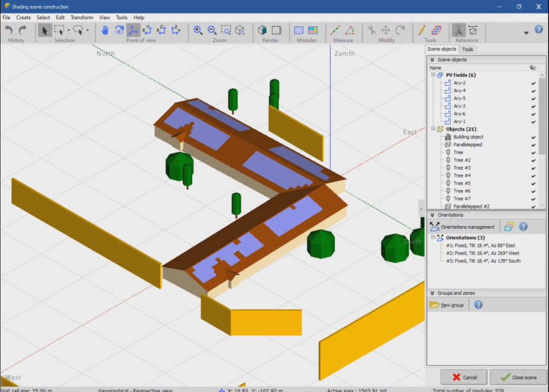Screen dimensions: 549x392
Task: Click the zoom in magnifier icon
Action: pyautogui.click(x=198, y=30)
